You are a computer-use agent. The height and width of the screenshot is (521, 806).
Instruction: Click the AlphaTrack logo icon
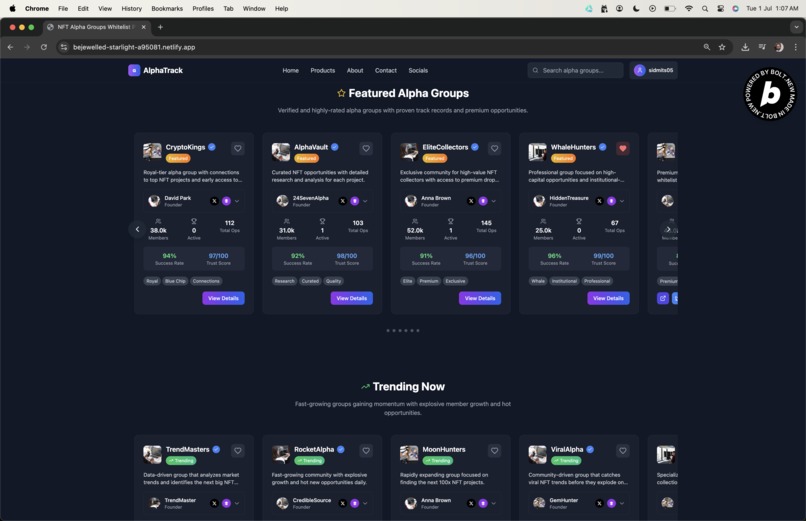pos(134,70)
